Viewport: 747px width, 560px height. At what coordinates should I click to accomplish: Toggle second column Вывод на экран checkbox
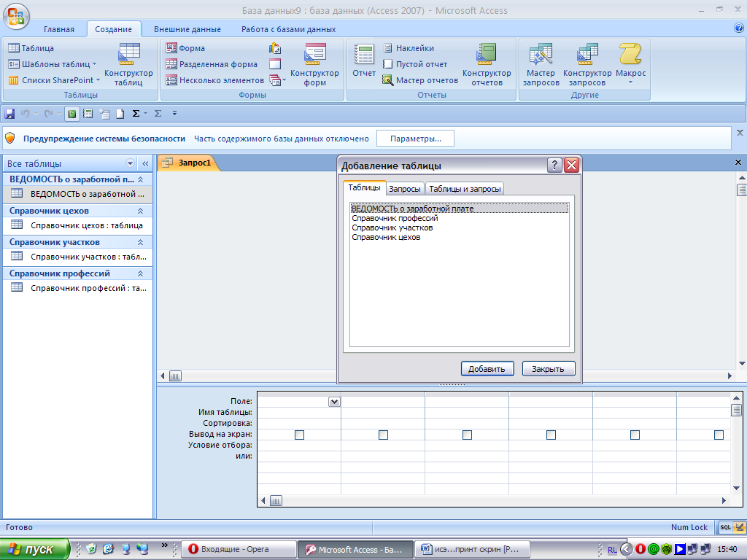(x=383, y=435)
